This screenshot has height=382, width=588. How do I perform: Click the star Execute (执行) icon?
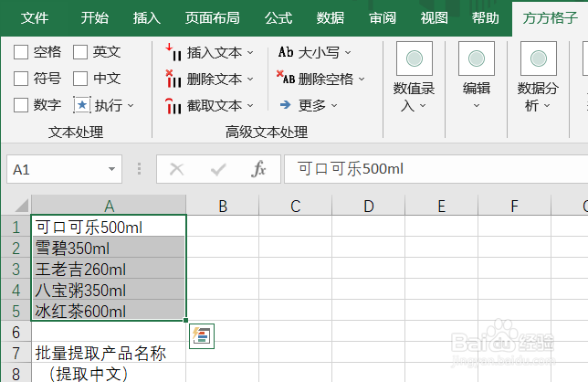[x=82, y=105]
